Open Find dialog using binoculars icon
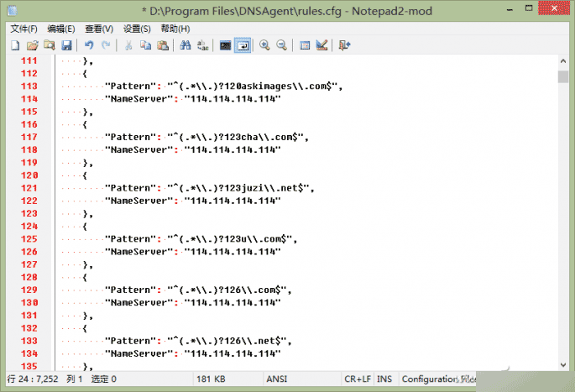 coord(186,45)
